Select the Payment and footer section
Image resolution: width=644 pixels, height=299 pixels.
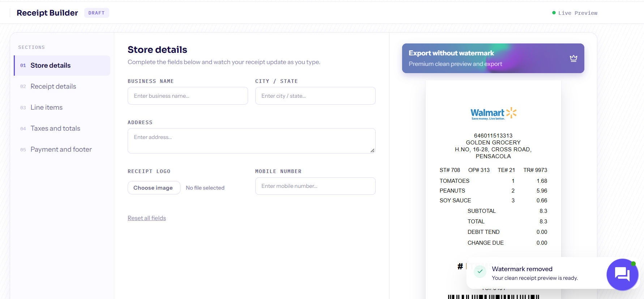click(62, 149)
